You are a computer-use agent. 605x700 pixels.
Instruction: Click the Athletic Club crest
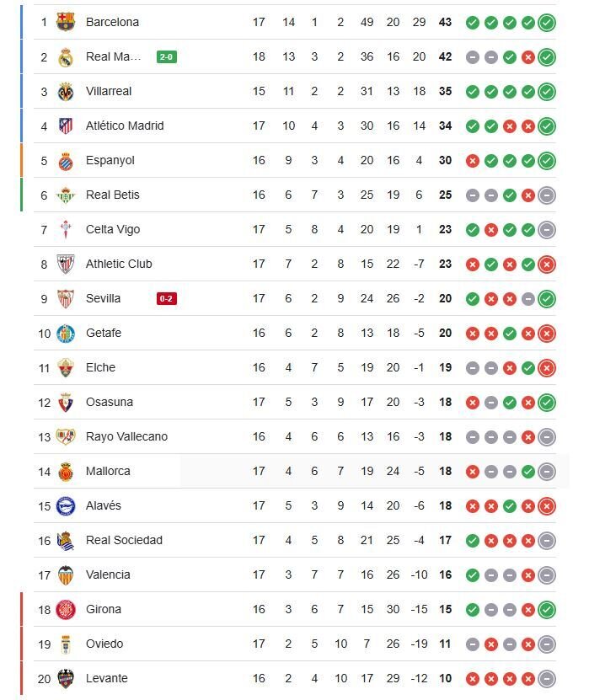64,264
